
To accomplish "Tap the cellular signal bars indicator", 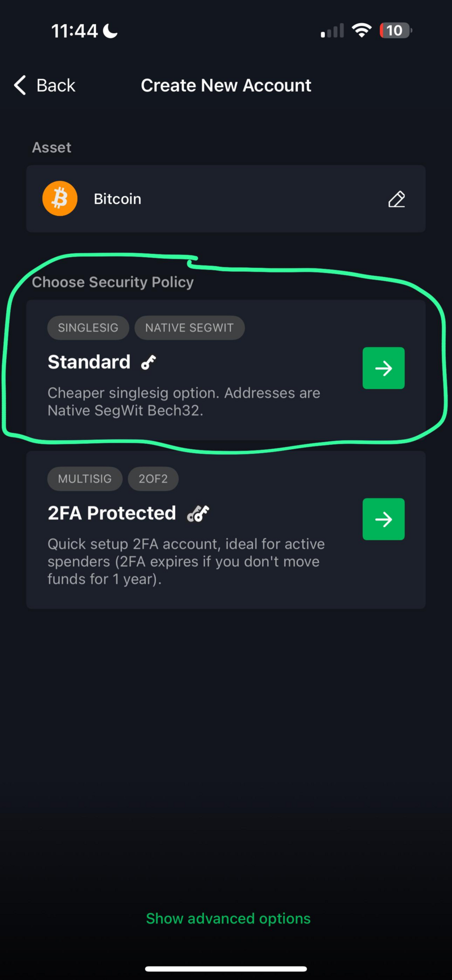I will coord(332,31).
